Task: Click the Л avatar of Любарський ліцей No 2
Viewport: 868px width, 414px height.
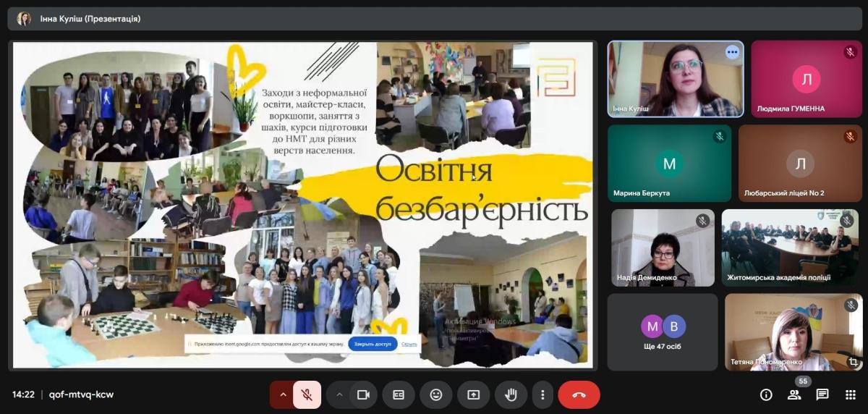Action: point(800,164)
